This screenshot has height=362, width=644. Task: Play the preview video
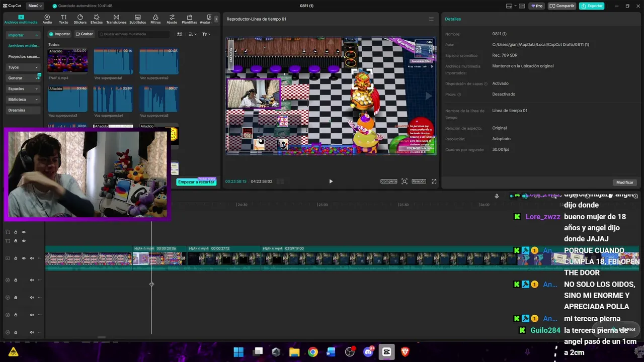click(331, 182)
